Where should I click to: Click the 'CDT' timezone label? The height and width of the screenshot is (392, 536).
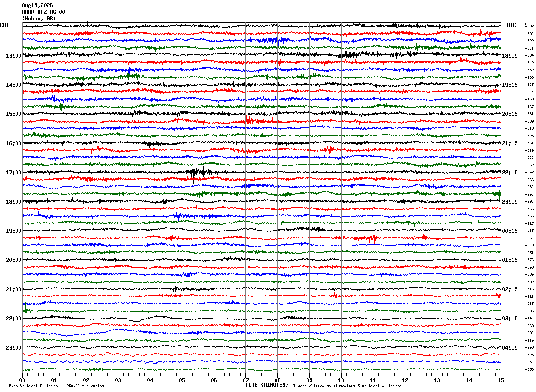point(4,25)
